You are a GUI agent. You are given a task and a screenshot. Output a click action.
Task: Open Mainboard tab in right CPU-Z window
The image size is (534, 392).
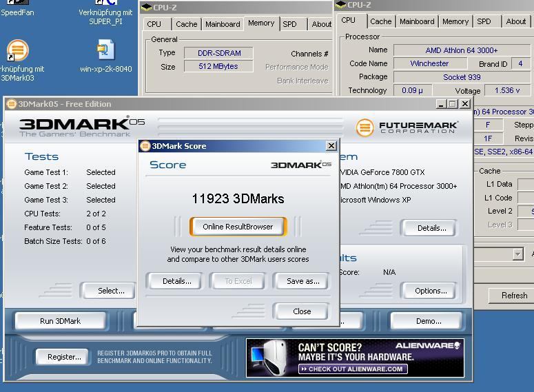coord(417,21)
